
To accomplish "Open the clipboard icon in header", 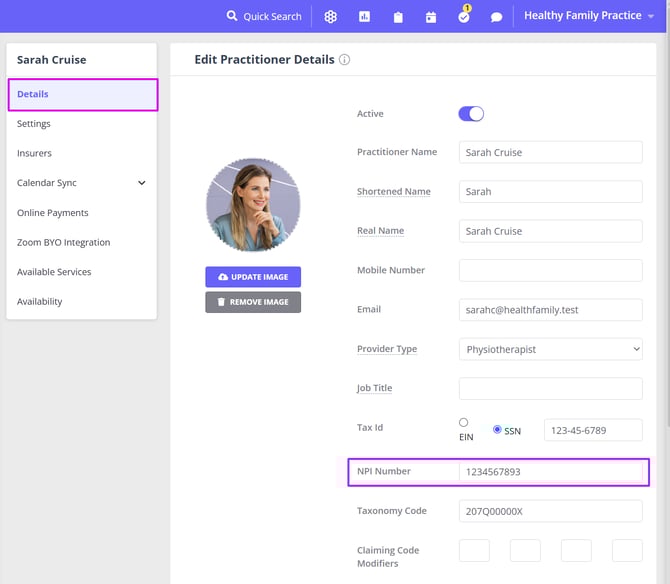I will coord(398,17).
